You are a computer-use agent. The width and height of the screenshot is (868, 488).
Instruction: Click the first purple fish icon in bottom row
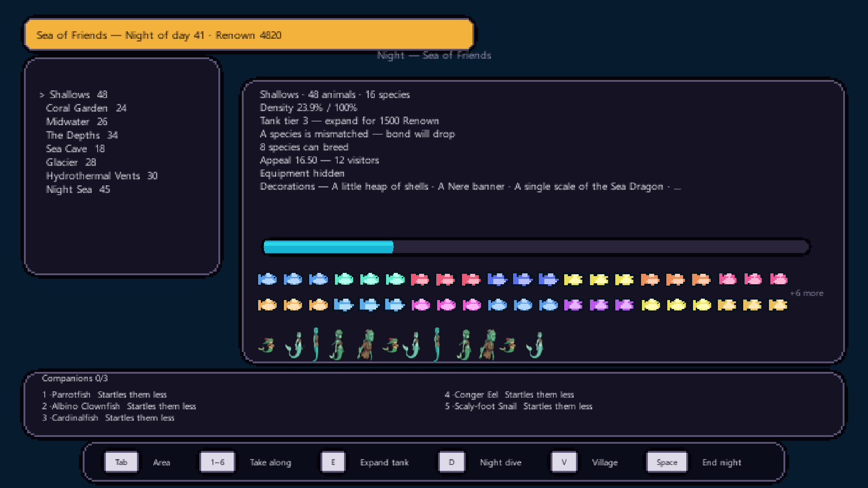click(x=573, y=305)
